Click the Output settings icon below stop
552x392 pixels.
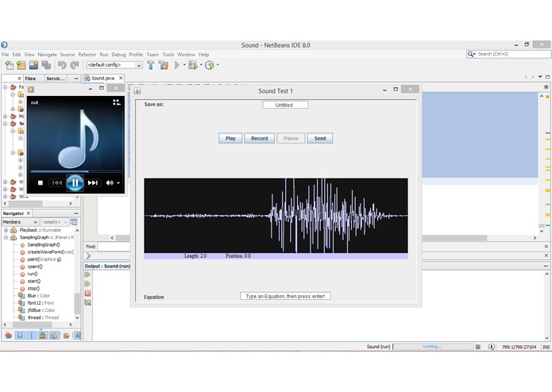tap(87, 302)
